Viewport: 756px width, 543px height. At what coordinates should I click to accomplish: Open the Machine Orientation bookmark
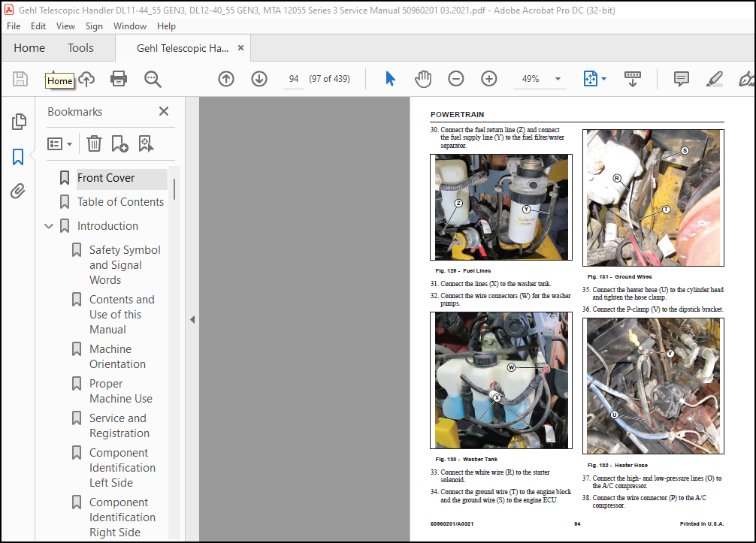click(117, 357)
